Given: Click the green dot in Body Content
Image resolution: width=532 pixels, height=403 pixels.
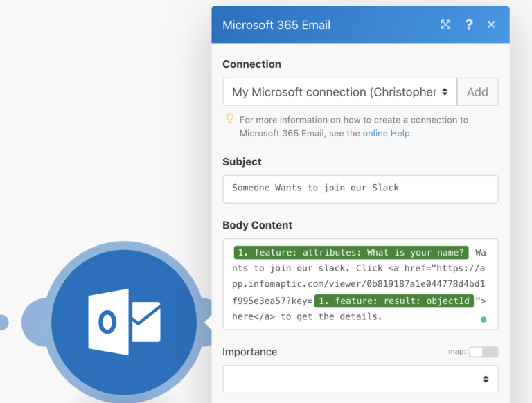Looking at the screenshot, I should click(484, 319).
